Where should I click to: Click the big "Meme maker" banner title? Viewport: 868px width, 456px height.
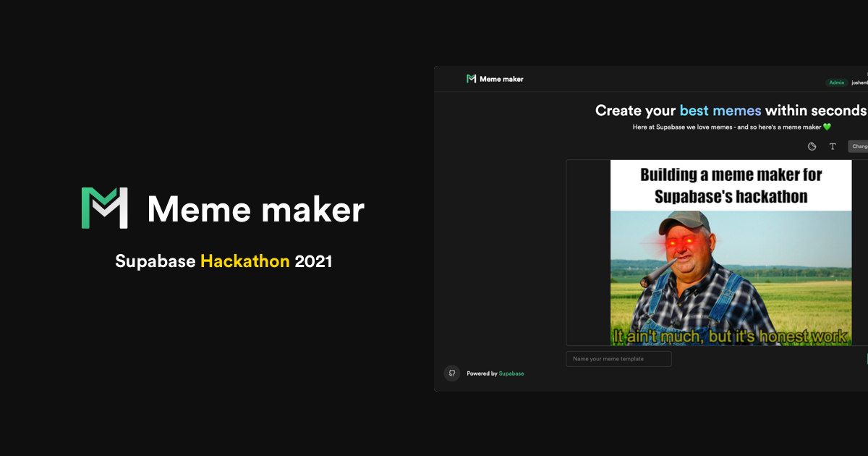point(255,209)
